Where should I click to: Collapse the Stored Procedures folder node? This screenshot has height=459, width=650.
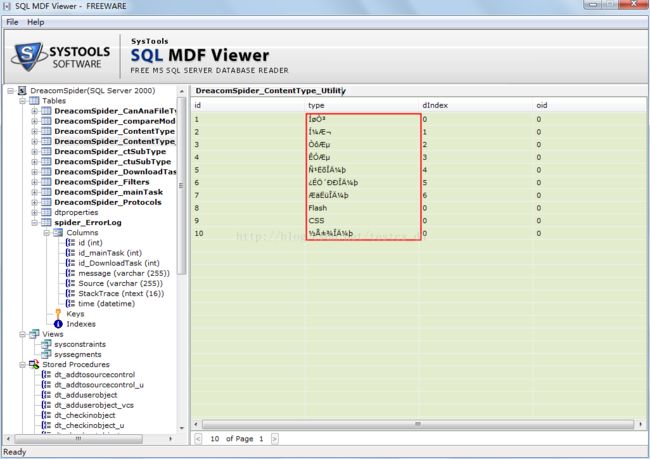pos(23,365)
